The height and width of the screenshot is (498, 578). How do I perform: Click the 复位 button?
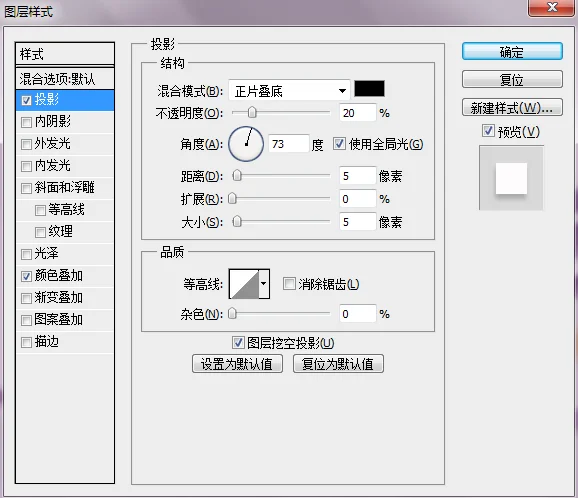coord(512,79)
